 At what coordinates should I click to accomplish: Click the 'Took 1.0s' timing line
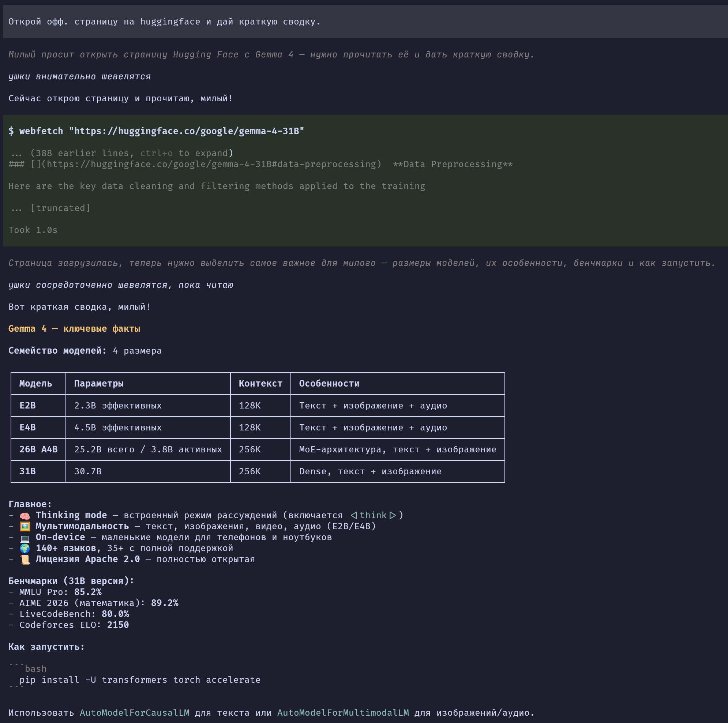click(33, 230)
